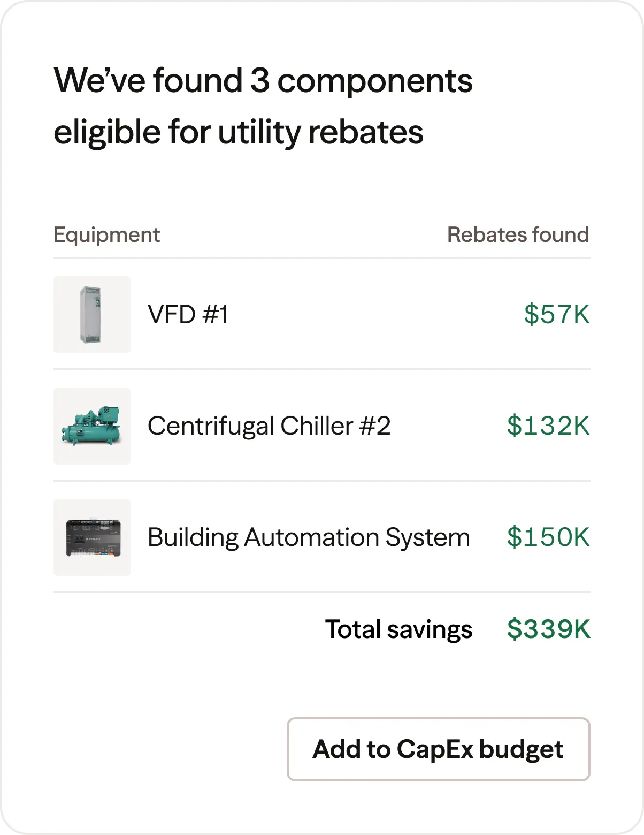644x835 pixels.
Task: Click the $57K rebate amount
Action: [x=557, y=315]
